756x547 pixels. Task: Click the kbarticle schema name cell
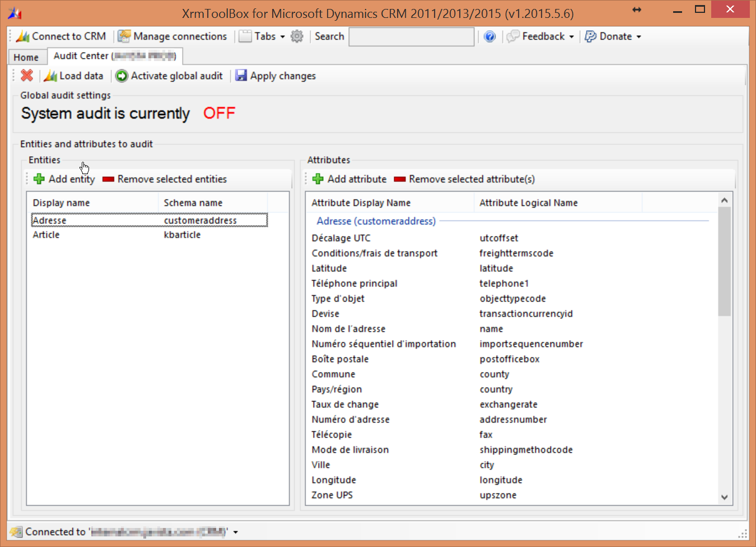coord(182,235)
